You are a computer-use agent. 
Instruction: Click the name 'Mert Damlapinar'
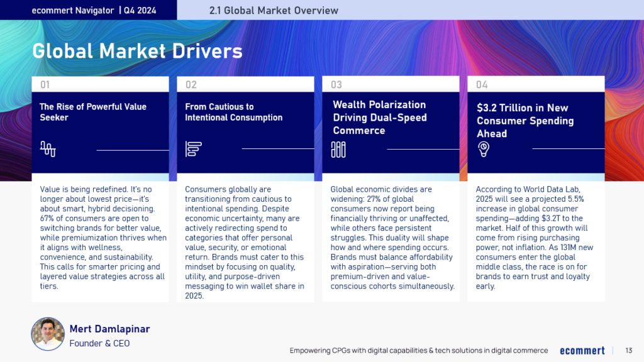(x=109, y=329)
